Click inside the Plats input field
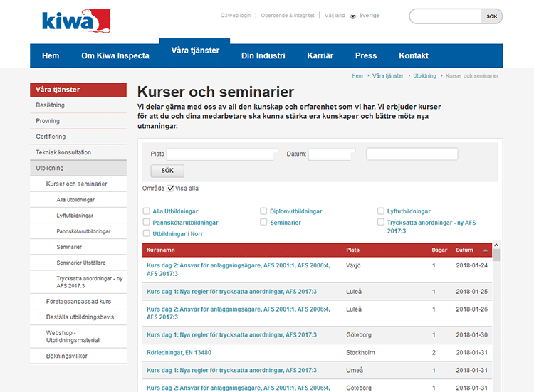534x392 pixels. [221, 154]
